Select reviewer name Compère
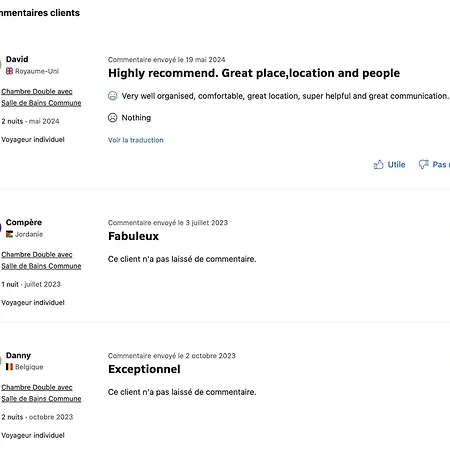 click(x=24, y=222)
